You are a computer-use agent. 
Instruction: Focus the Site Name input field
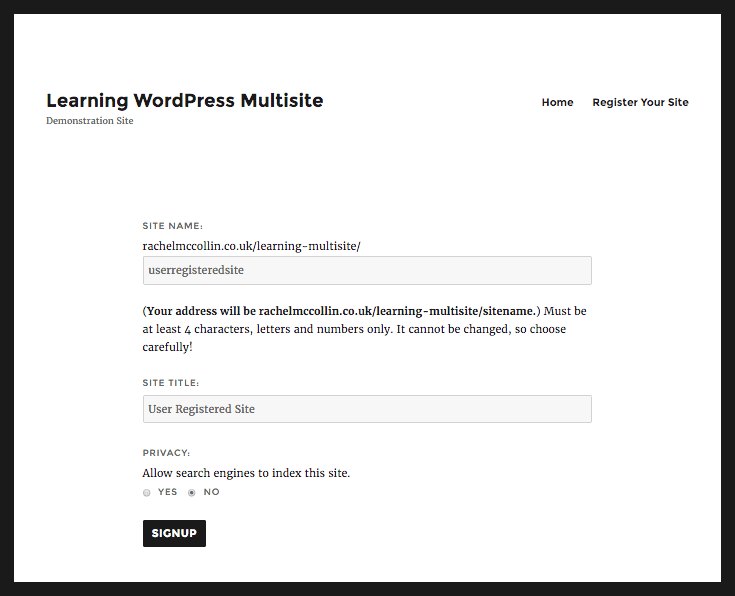click(x=367, y=270)
